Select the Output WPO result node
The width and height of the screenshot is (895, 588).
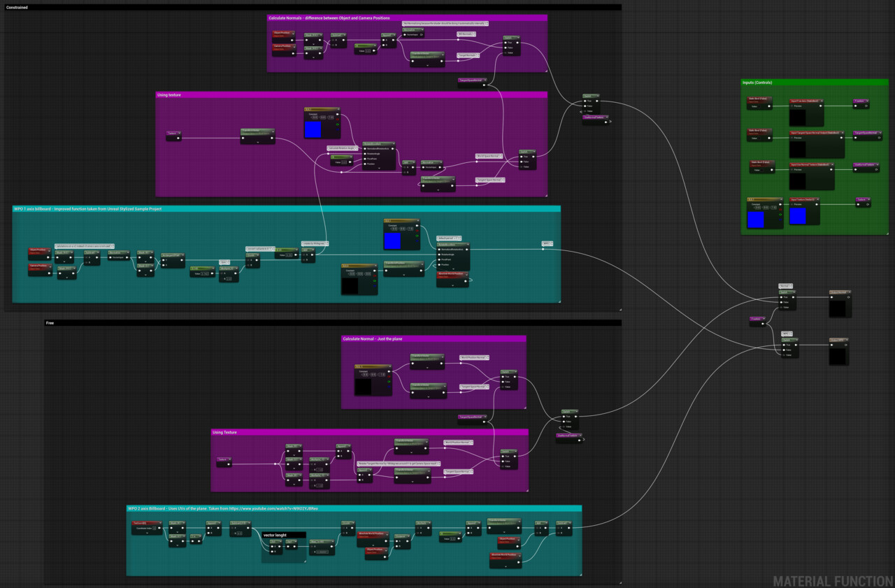pyautogui.click(x=837, y=340)
